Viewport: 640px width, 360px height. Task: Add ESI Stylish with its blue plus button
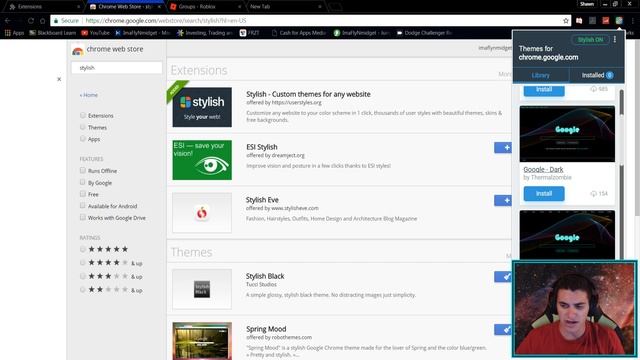503,147
